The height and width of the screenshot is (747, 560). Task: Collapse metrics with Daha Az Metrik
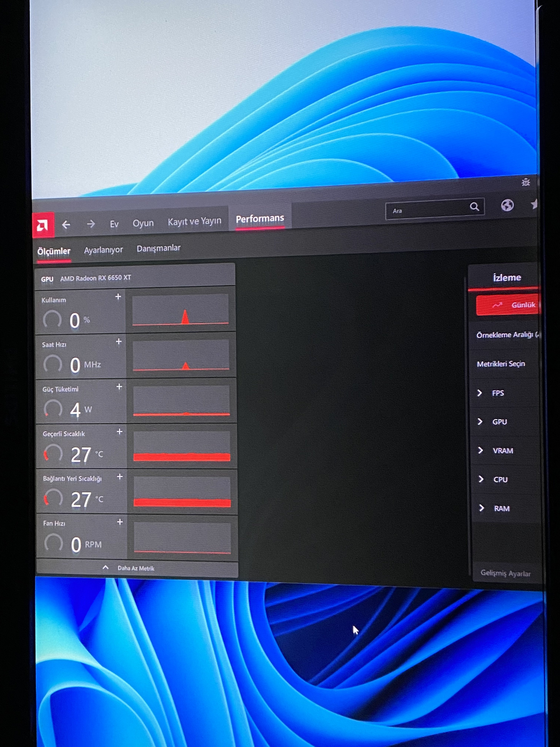(x=136, y=568)
